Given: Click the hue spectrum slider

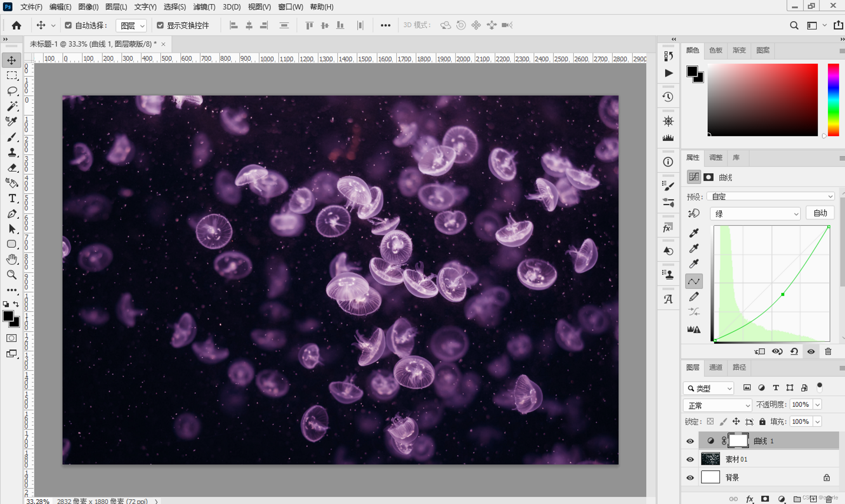Looking at the screenshot, I should tap(833, 100).
